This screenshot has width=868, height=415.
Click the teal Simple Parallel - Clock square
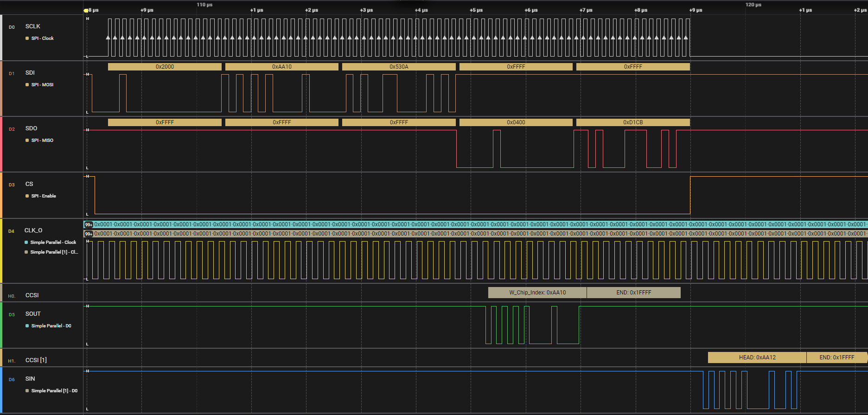click(x=26, y=243)
